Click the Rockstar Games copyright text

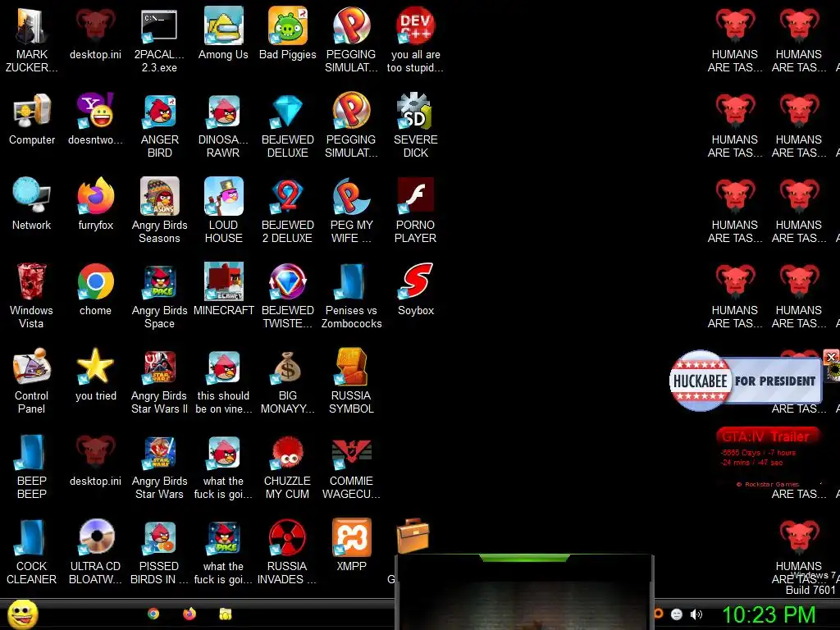coord(768,484)
